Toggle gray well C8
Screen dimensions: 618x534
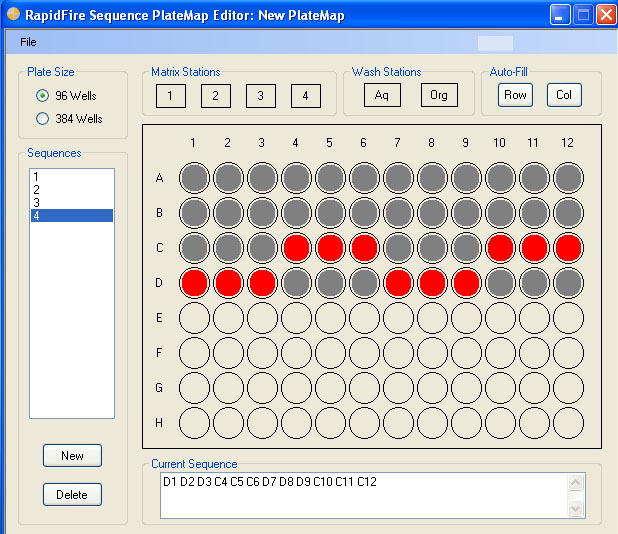[x=432, y=248]
